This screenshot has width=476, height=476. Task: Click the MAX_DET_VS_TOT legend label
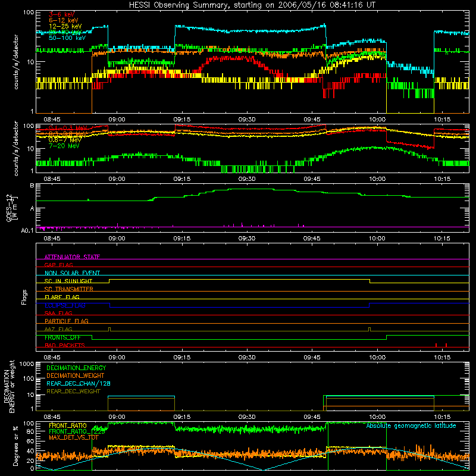[x=74, y=437]
